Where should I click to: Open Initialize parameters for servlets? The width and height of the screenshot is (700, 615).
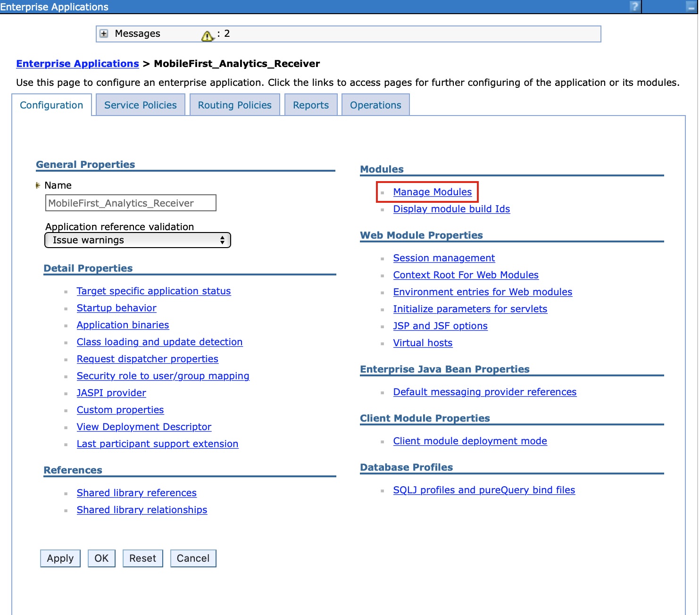point(470,309)
